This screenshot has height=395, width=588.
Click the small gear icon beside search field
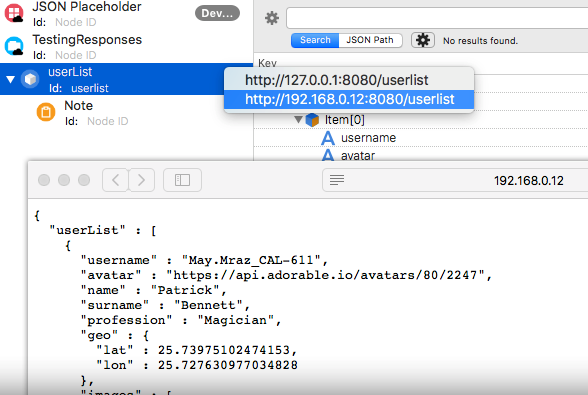pos(272,18)
